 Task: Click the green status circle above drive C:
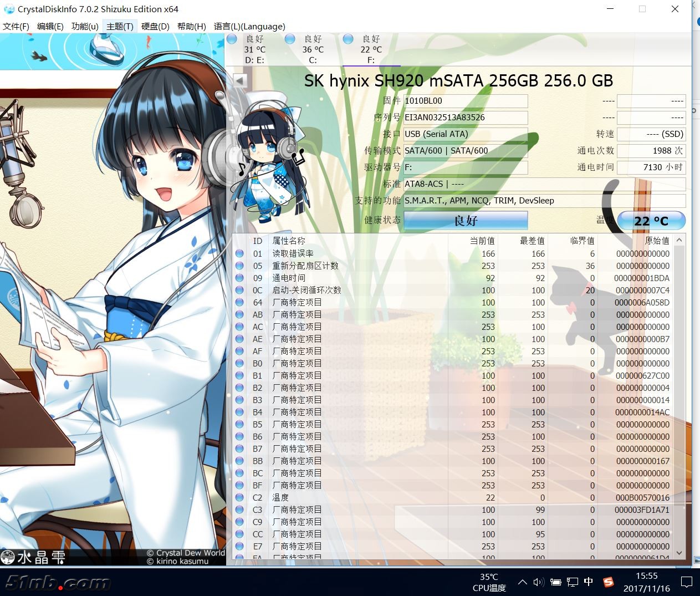tap(289, 39)
